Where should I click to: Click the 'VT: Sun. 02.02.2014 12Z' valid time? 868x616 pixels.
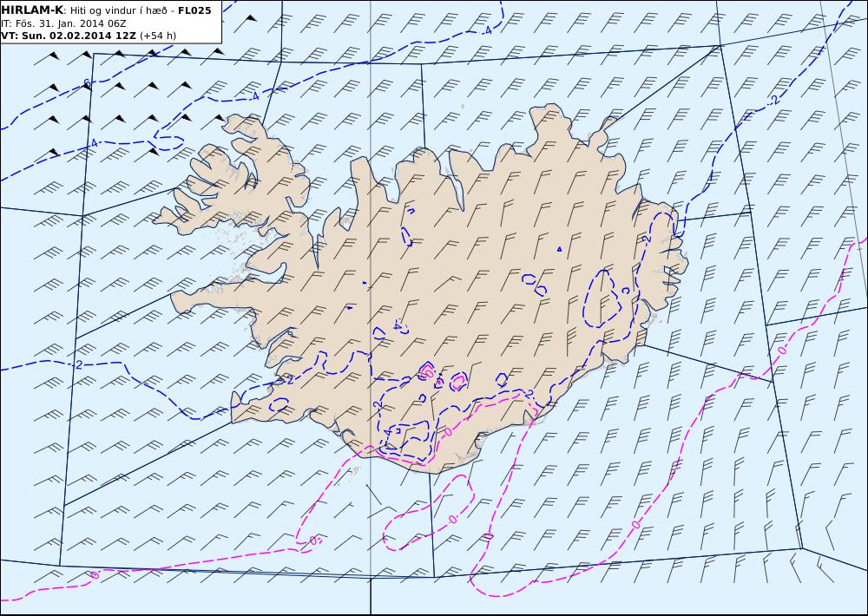(69, 36)
